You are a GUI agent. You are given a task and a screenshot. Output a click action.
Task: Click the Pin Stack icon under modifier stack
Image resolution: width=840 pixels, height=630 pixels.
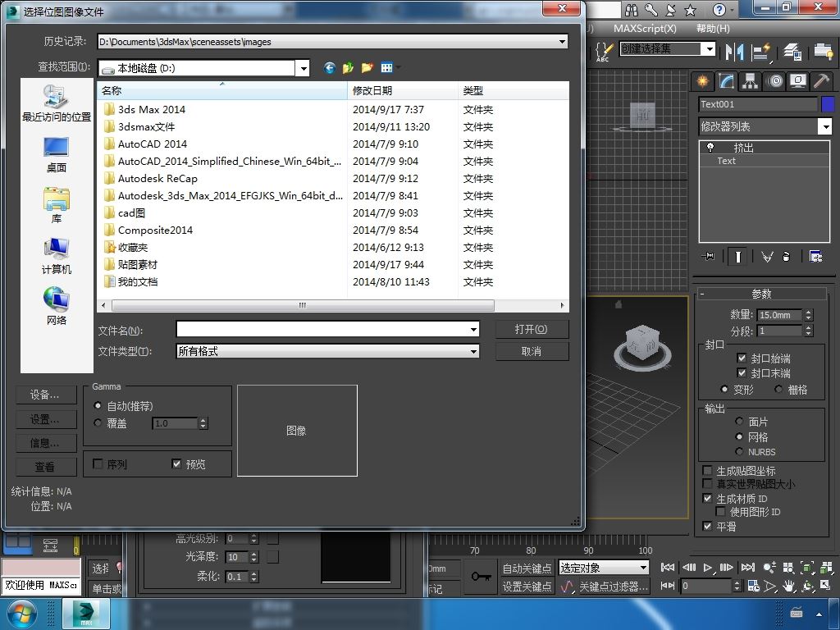[x=708, y=257]
